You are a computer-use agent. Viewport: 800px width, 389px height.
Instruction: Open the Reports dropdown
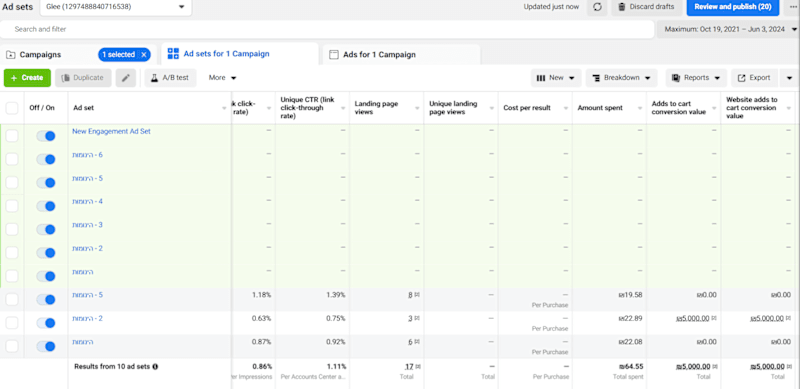coord(696,78)
